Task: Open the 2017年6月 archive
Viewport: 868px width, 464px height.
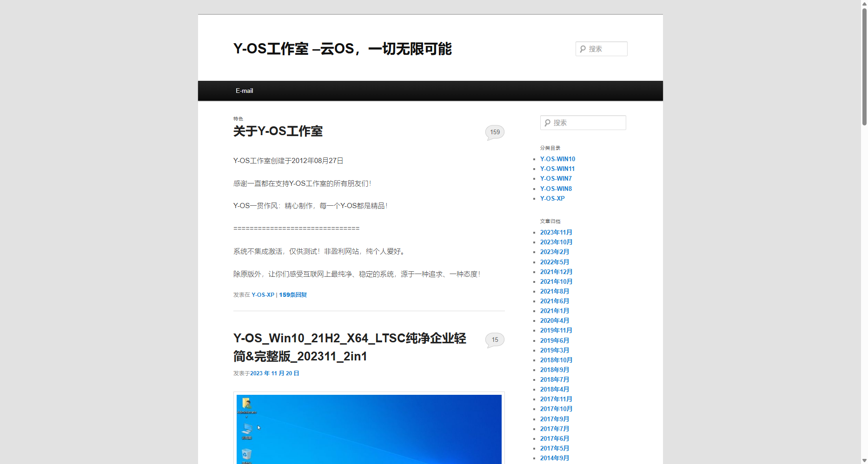Action: (555, 438)
